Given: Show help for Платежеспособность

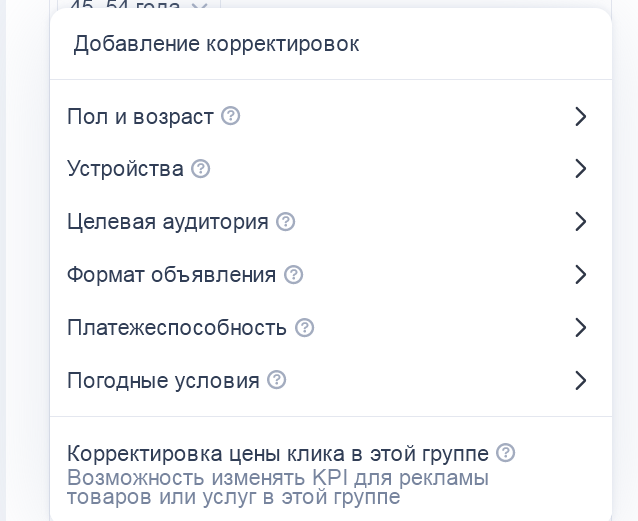Looking at the screenshot, I should click(305, 327).
